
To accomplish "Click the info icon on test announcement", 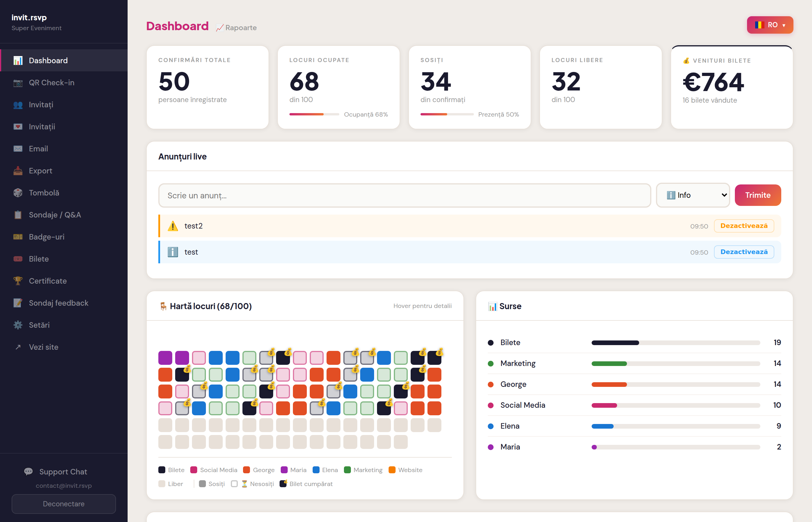I will point(173,252).
